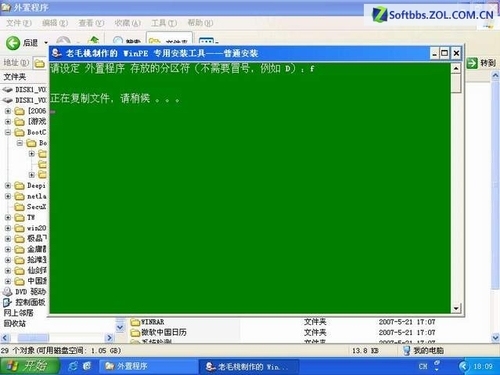
Task: Click console scrollbar down arrow
Action: [x=456, y=308]
